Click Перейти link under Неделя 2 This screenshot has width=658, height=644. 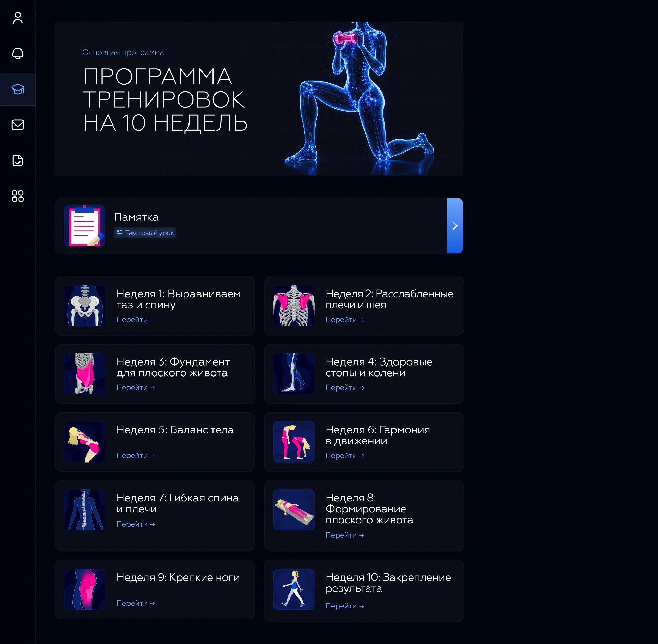[x=345, y=320]
